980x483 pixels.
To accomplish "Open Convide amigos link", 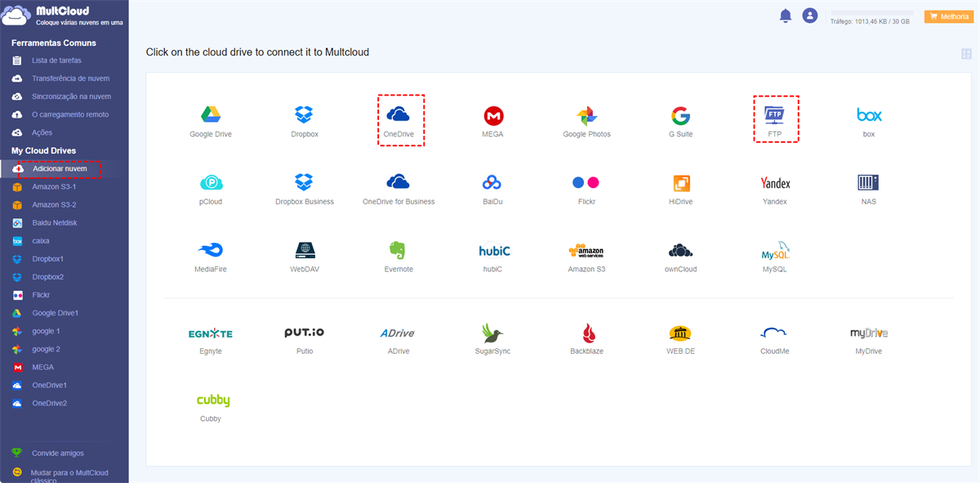I will 57,453.
